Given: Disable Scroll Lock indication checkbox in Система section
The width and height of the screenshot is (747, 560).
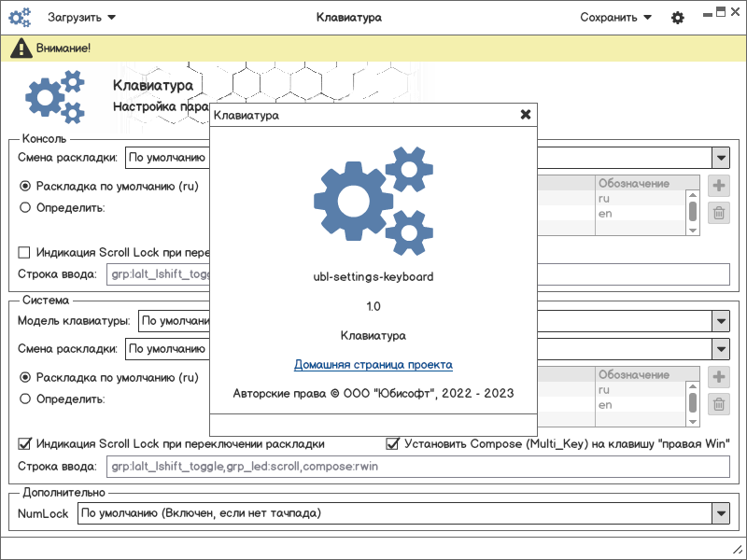Looking at the screenshot, I should click(x=25, y=443).
